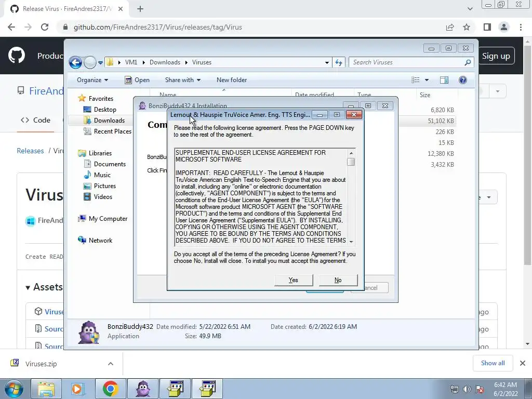Screen dimensions: 532x399
Task: Select VM1 in the Explorer address path
Action: [131, 62]
